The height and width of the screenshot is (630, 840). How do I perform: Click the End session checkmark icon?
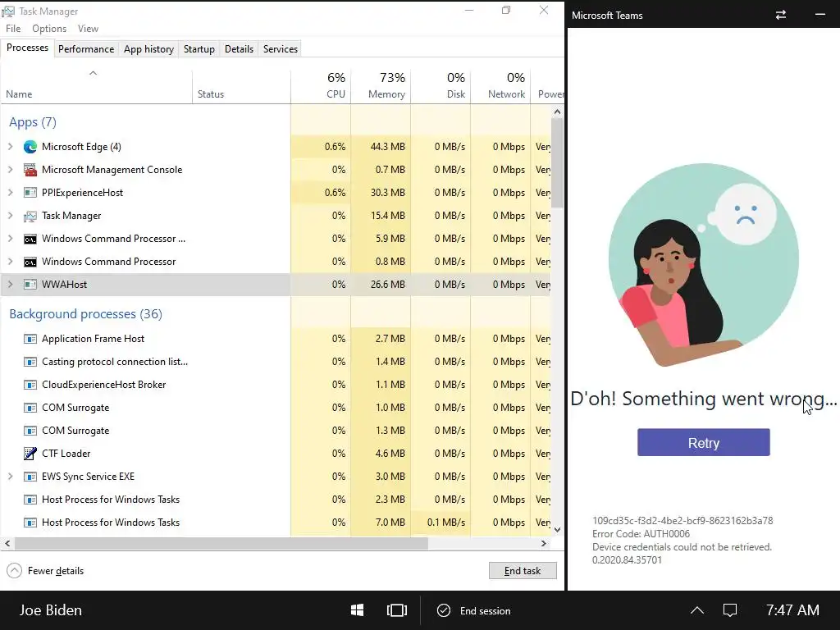pyautogui.click(x=444, y=610)
